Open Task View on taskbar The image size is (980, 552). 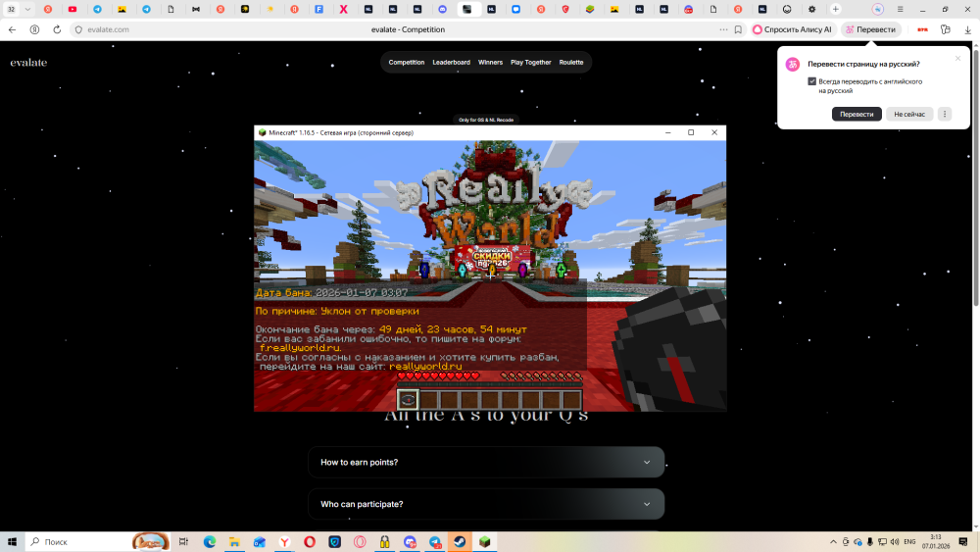tap(184, 542)
